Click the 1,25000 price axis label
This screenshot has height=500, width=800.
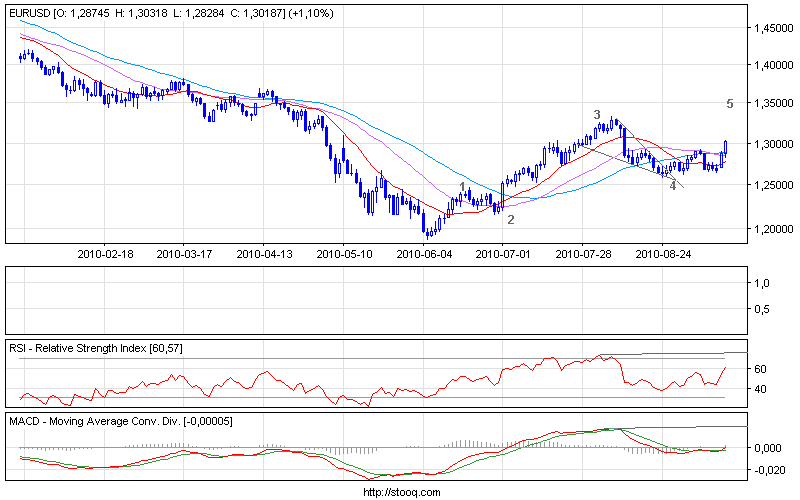pos(774,185)
